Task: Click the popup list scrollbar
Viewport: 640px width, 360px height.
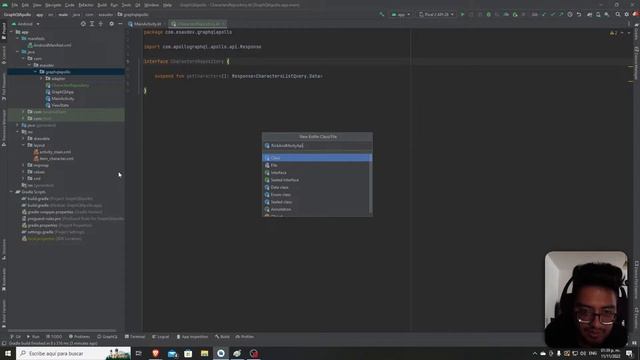Action: tap(371, 184)
